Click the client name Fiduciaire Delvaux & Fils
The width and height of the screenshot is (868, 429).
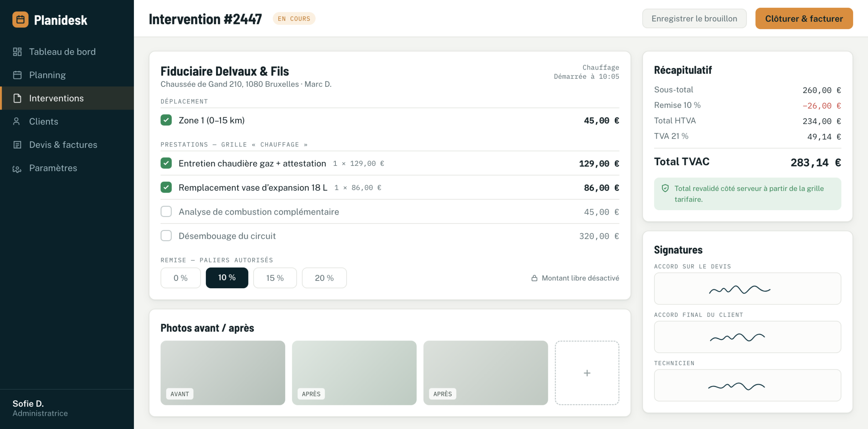[225, 71]
